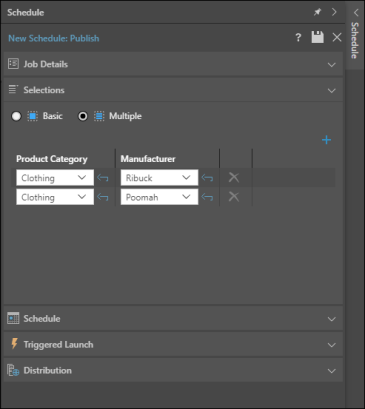Screen dimensions: 365x409
Task: Click the Job Details header label
Action: 46,64
